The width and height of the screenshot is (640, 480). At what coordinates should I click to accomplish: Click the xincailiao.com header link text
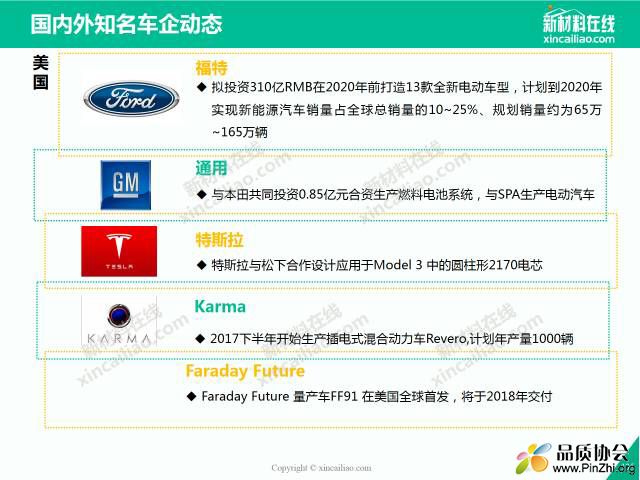coord(579,39)
